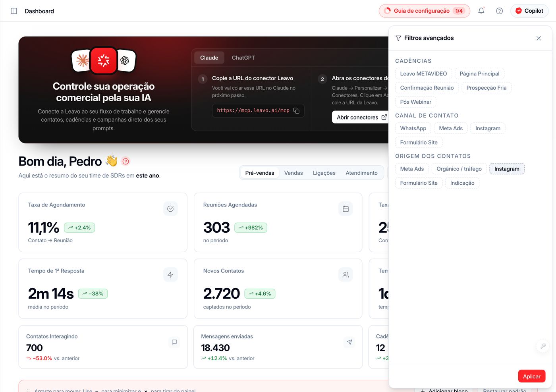The width and height of the screenshot is (556, 392).
Task: Click Abrir conectores button
Action: point(361,117)
